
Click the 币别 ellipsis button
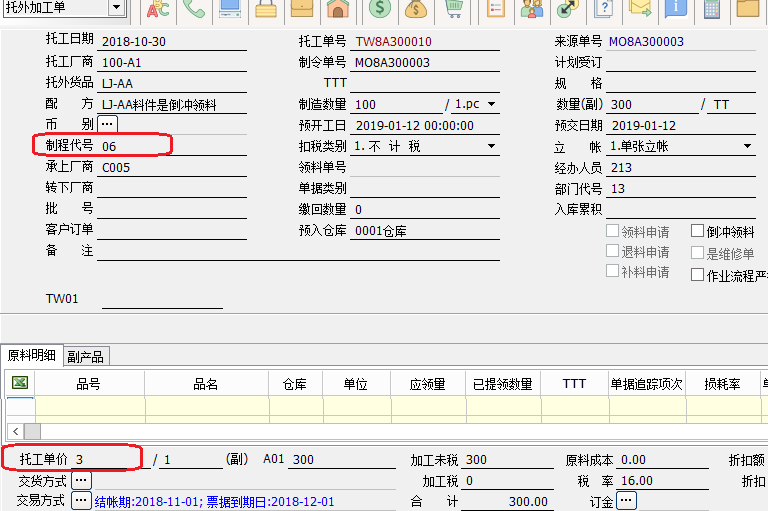[x=107, y=125]
